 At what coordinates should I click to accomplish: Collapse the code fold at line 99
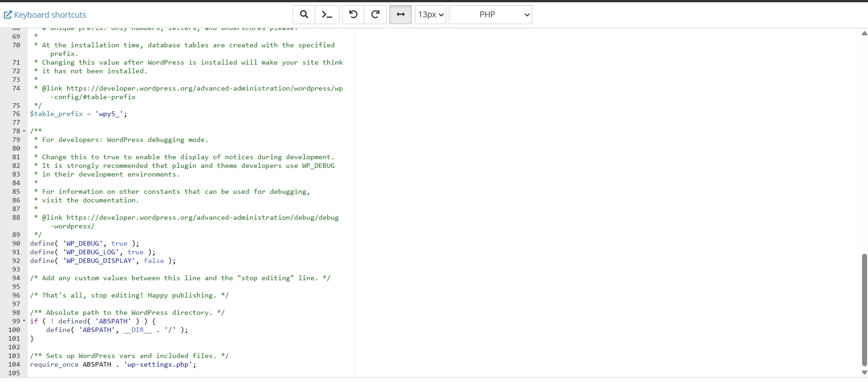(24, 321)
